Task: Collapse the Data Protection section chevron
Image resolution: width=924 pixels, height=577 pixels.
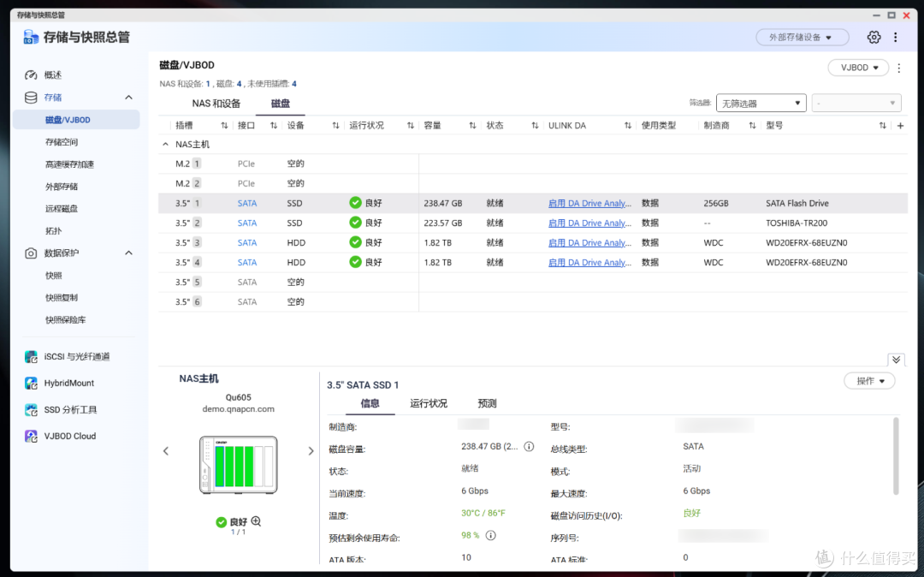Action: (128, 253)
